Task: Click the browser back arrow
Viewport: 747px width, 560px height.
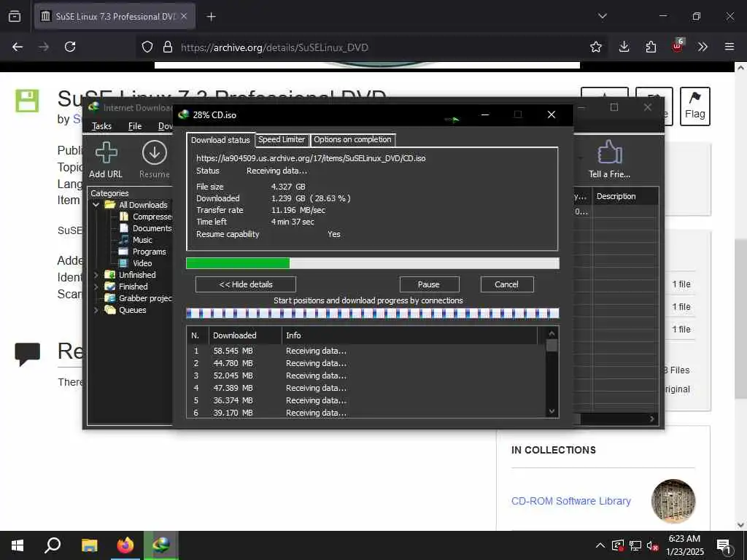Action: coord(18,47)
